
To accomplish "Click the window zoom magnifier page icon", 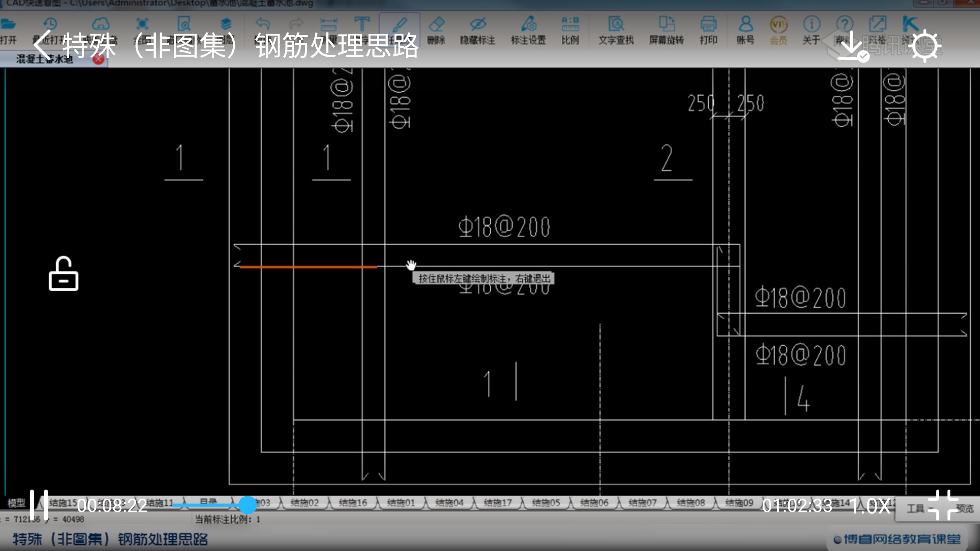I will pyautogui.click(x=184, y=24).
